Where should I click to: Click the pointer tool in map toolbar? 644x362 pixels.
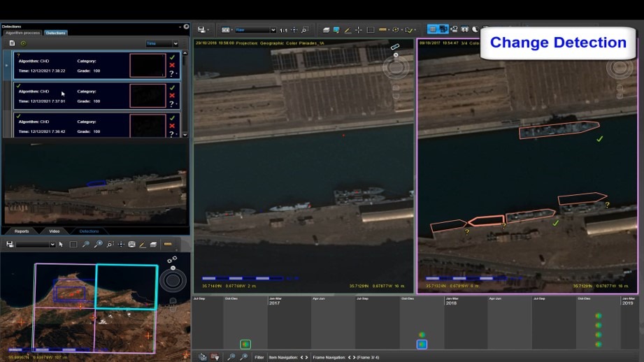[x=61, y=245]
